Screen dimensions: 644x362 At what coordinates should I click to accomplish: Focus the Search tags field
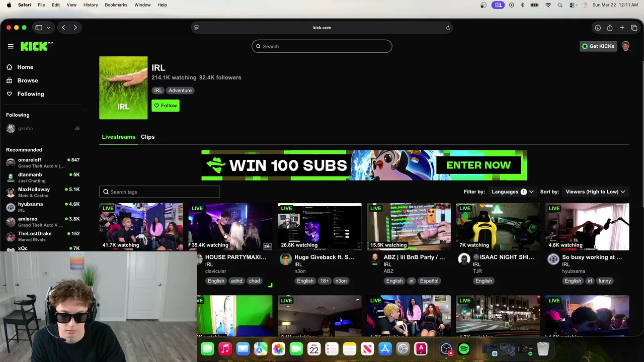click(x=159, y=192)
